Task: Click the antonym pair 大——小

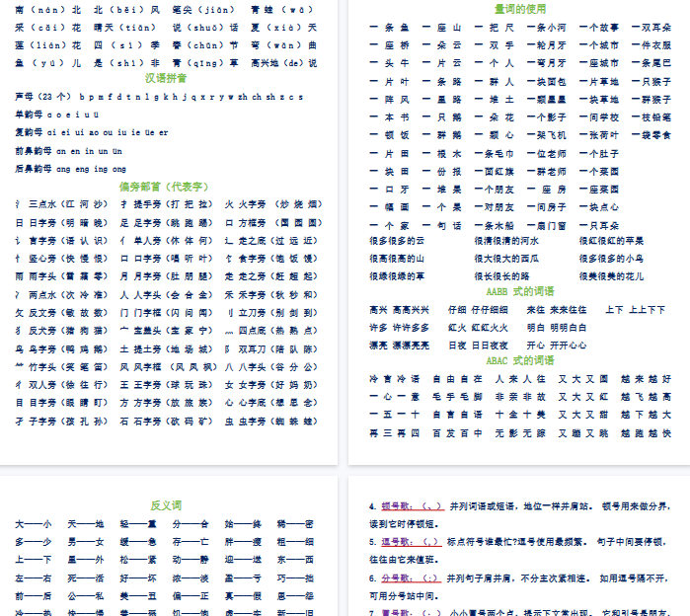Action: [33, 524]
